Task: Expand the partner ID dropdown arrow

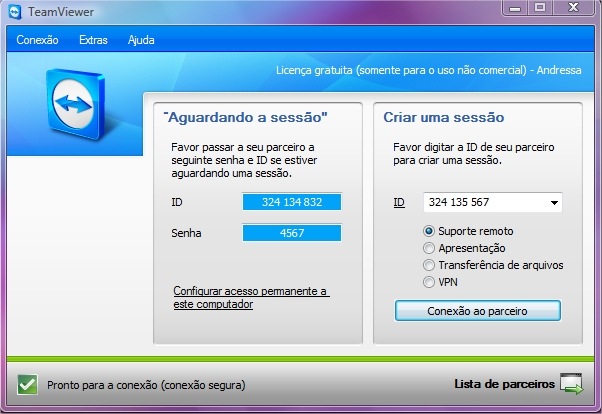Action: [x=554, y=202]
